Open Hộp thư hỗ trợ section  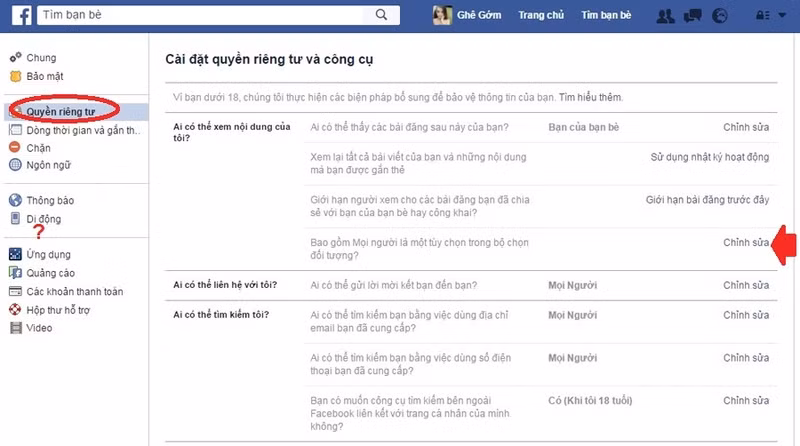(x=58, y=310)
